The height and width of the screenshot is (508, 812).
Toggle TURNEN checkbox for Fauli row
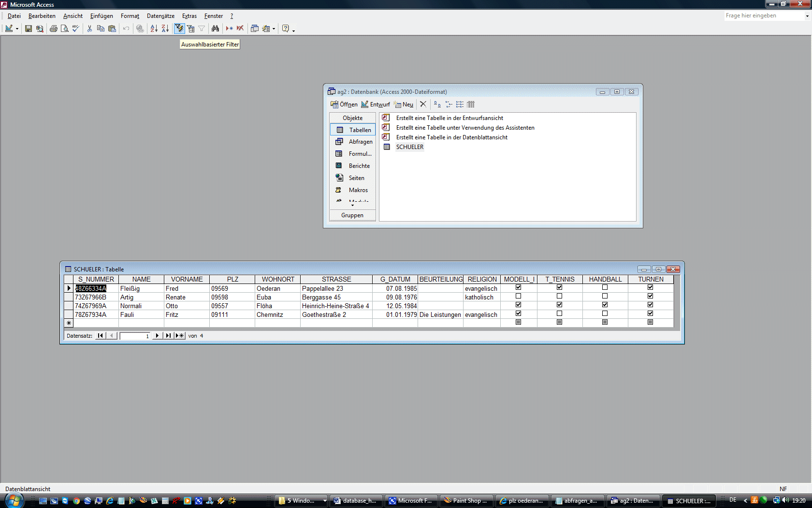tap(650, 314)
